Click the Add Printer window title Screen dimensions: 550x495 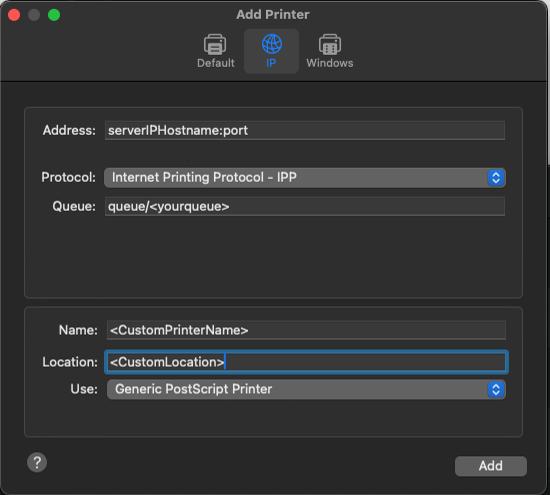[273, 15]
